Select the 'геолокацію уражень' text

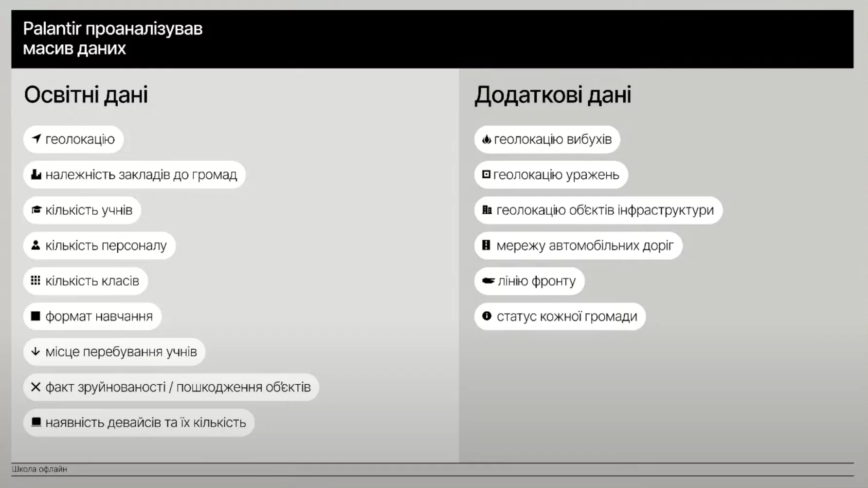point(556,175)
